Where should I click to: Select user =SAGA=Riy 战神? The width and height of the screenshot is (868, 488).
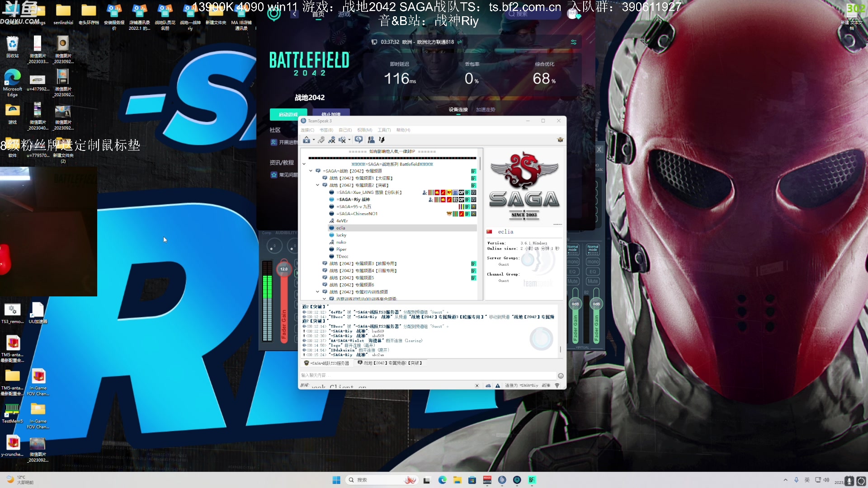point(353,200)
